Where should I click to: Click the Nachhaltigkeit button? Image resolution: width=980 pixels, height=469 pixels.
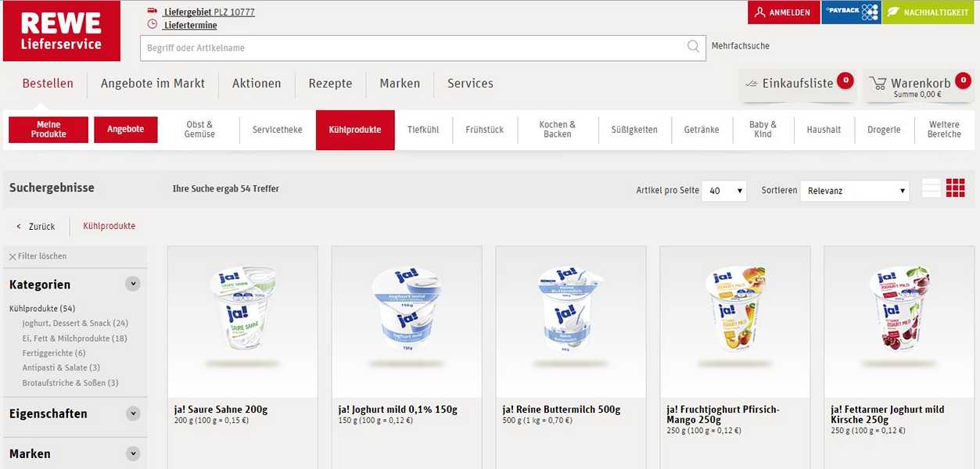coord(928,13)
